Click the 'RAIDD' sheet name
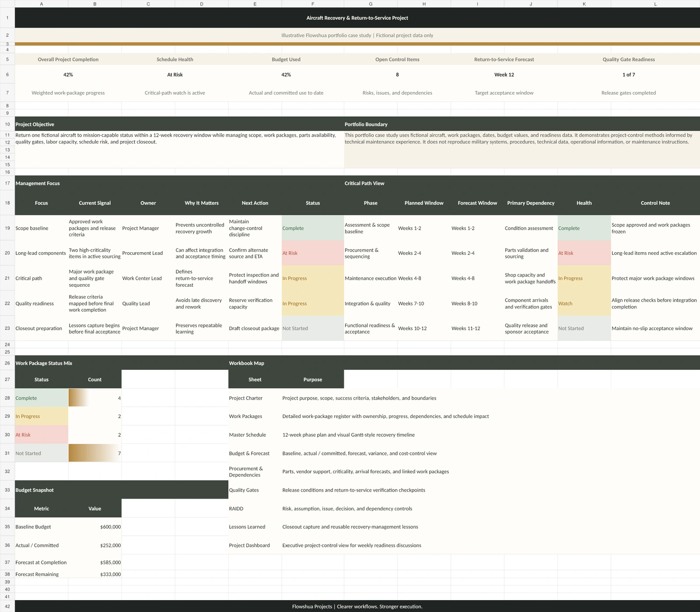 pyautogui.click(x=236, y=509)
